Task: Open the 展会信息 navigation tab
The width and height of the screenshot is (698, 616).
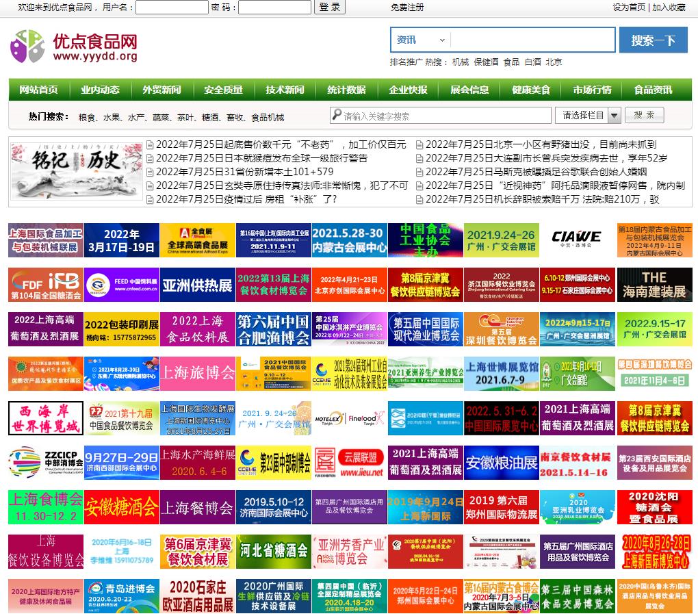Action: [469, 90]
